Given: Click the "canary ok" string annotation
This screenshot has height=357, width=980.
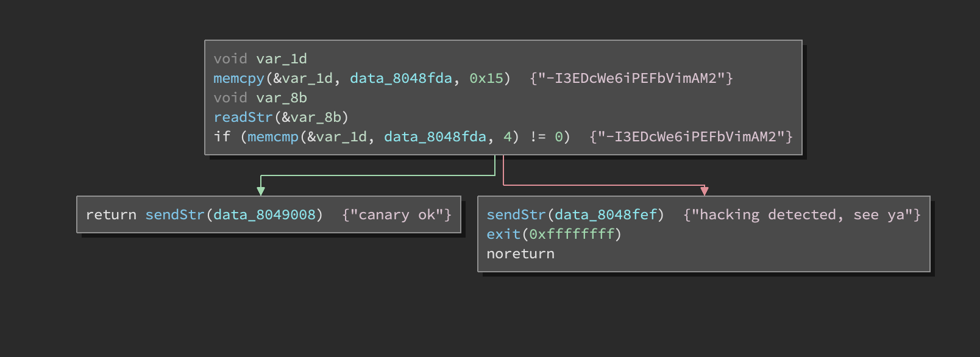Looking at the screenshot, I should coord(396,214).
